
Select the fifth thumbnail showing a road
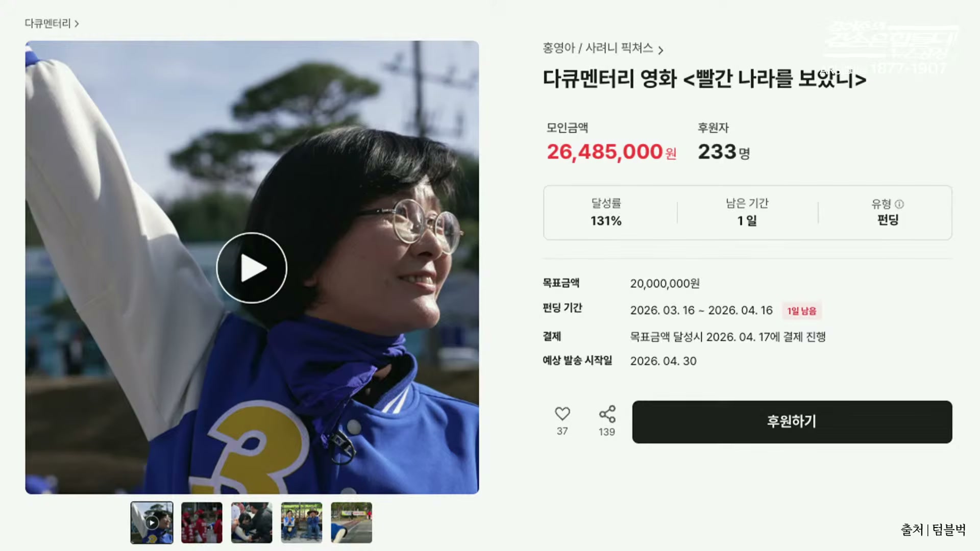352,522
